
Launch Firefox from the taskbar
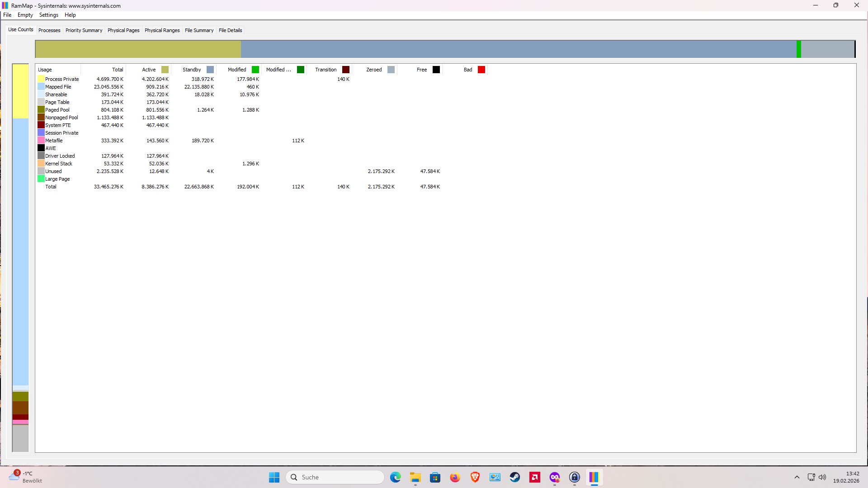click(455, 477)
